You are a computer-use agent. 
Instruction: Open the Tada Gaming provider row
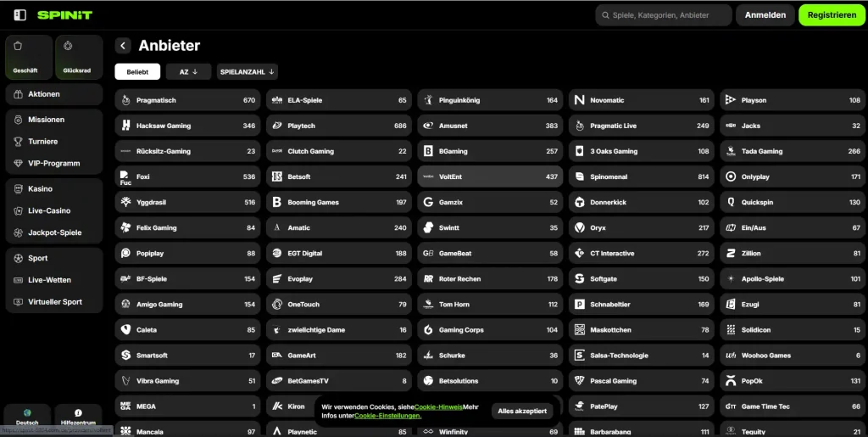tap(793, 151)
